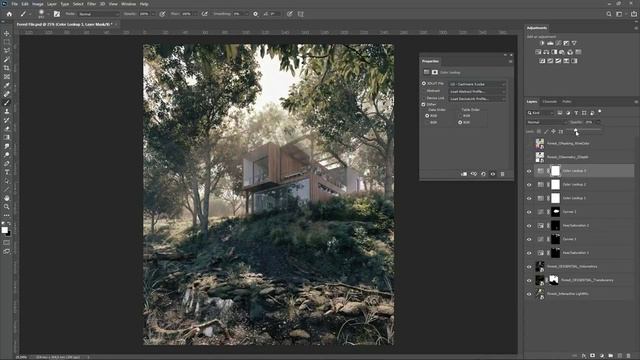Click the foreground color swatch
Screen dimensions: 640x360
click(4, 230)
